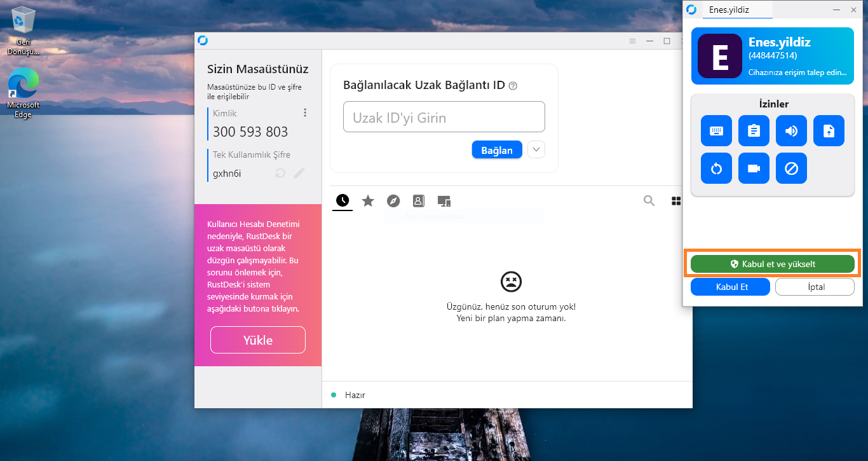
Task: Toggle audio permission speaker icon
Action: tap(791, 131)
